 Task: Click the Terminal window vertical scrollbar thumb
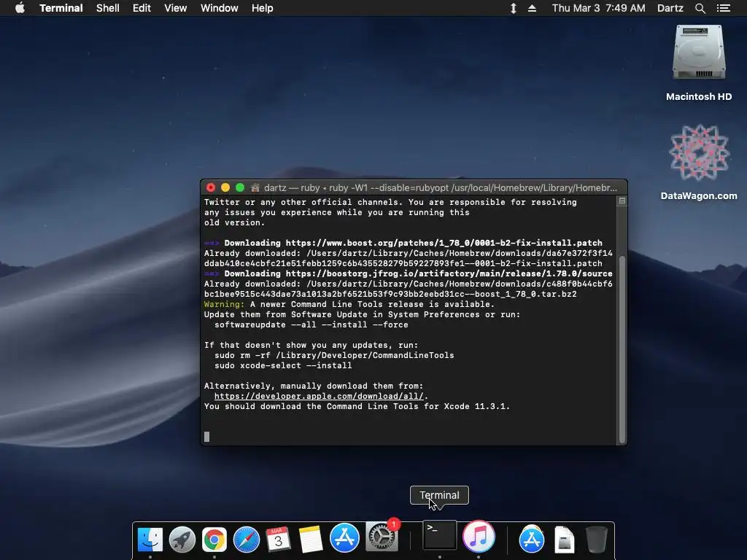(622, 350)
